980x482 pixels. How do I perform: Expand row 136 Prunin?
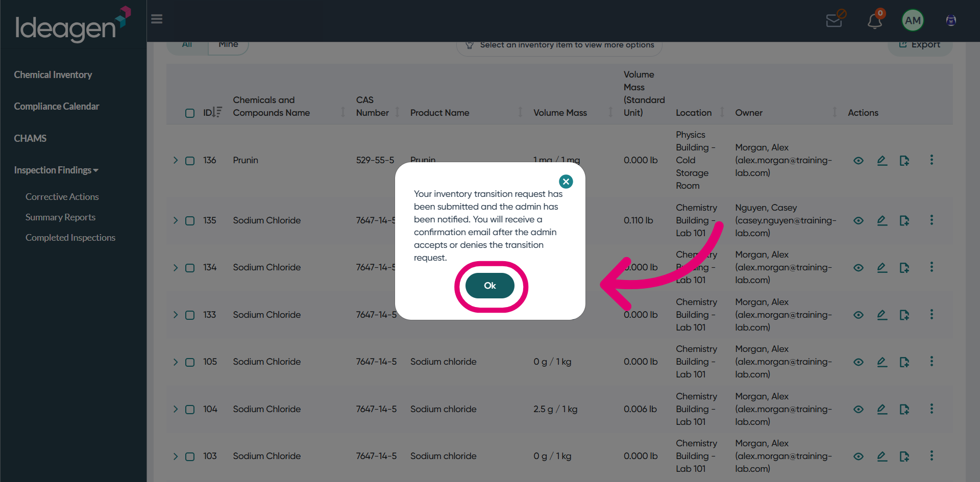coord(176,160)
